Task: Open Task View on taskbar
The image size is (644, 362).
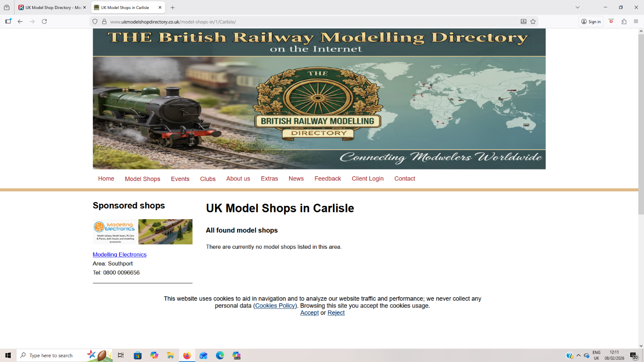Action: (121, 356)
